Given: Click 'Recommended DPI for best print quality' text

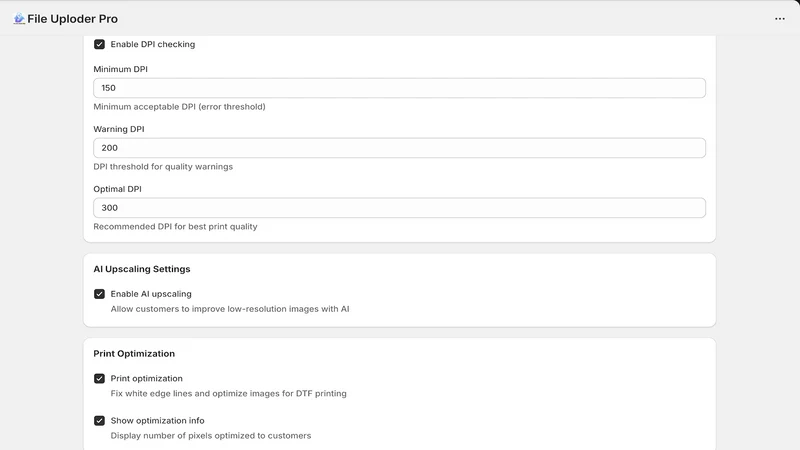Looking at the screenshot, I should tap(176, 227).
